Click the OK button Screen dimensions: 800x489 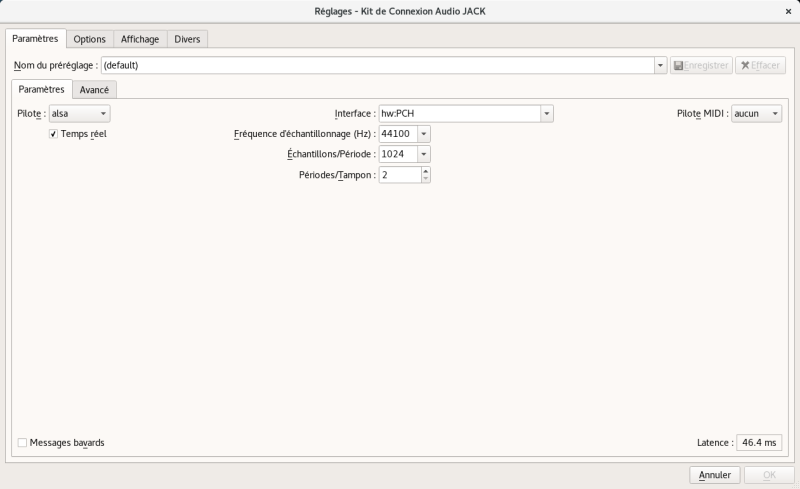click(x=769, y=475)
